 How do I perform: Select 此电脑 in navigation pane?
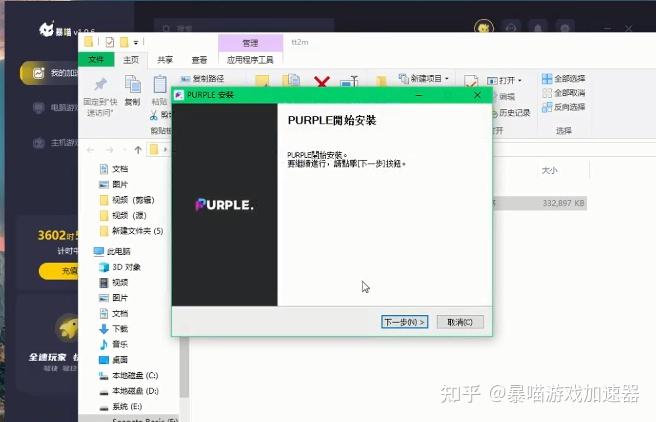(112, 251)
